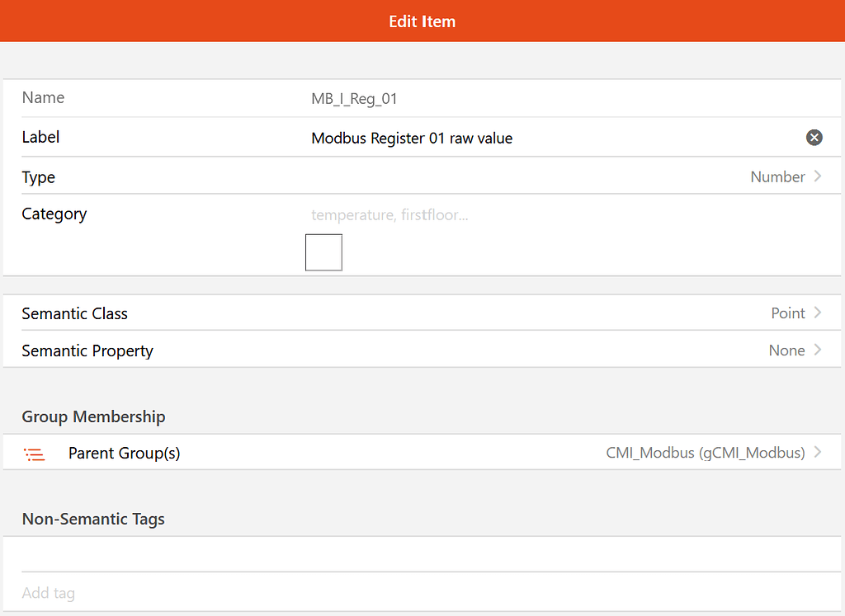
Task: Clear the Label field using the X icon
Action: click(814, 138)
